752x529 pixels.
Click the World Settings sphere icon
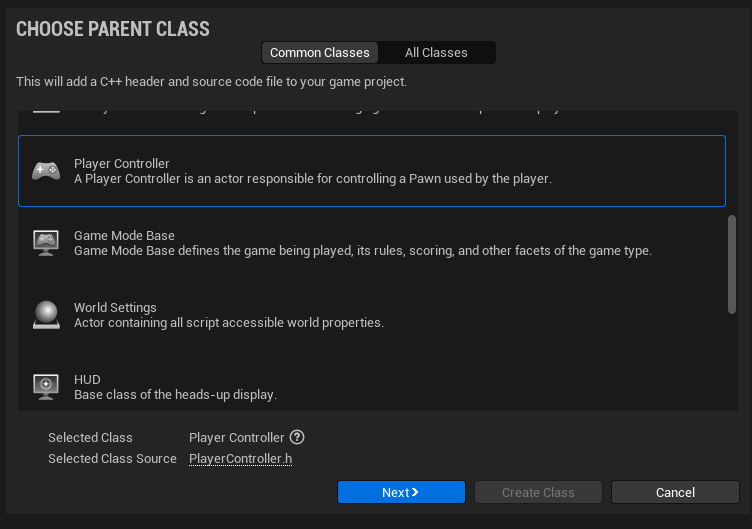coord(46,315)
